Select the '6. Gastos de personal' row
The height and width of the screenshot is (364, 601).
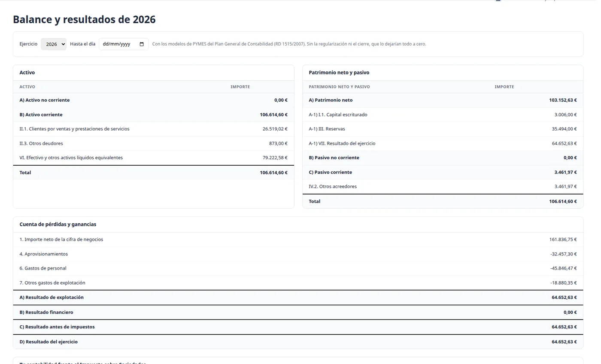[298, 268]
